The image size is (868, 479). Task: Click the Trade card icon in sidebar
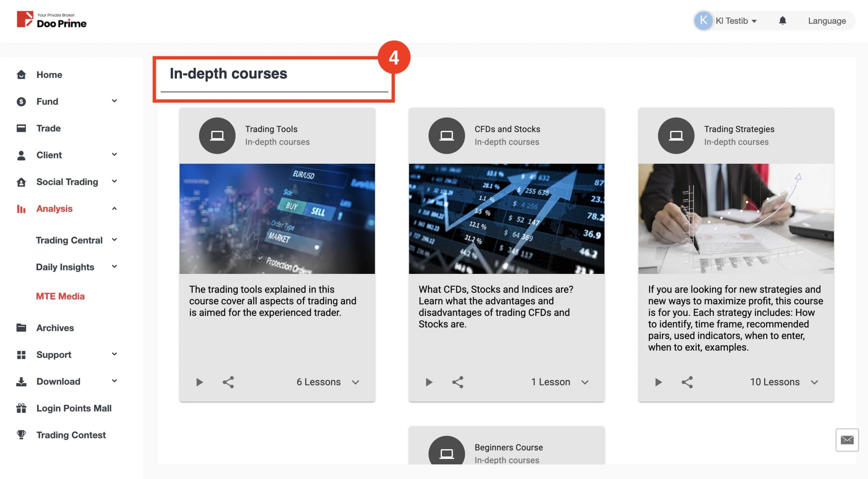click(21, 128)
